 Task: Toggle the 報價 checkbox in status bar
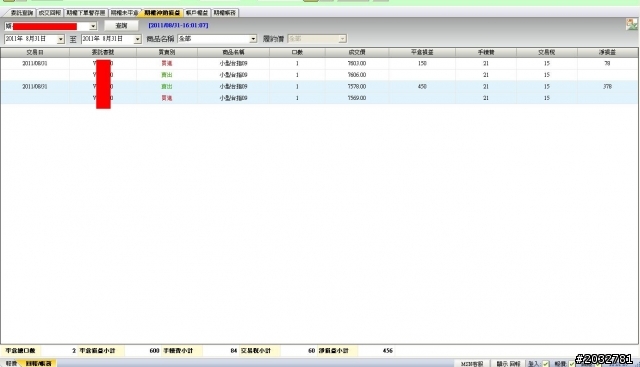[x=572, y=364]
